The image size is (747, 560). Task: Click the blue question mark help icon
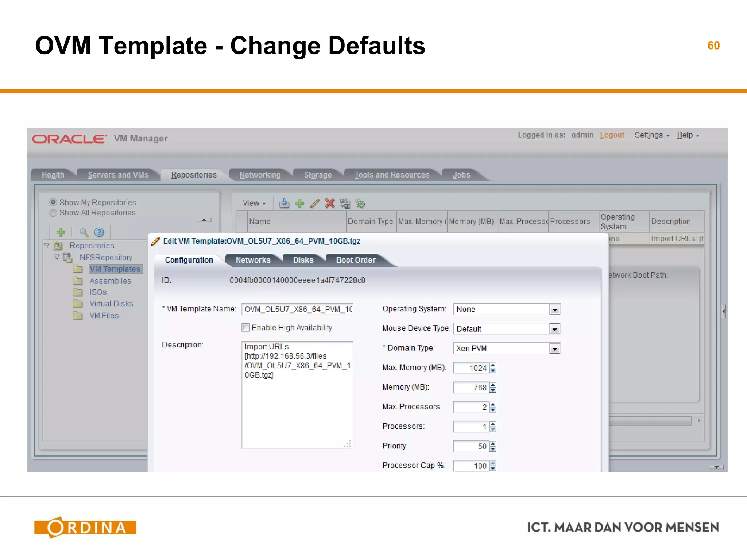coord(99,232)
